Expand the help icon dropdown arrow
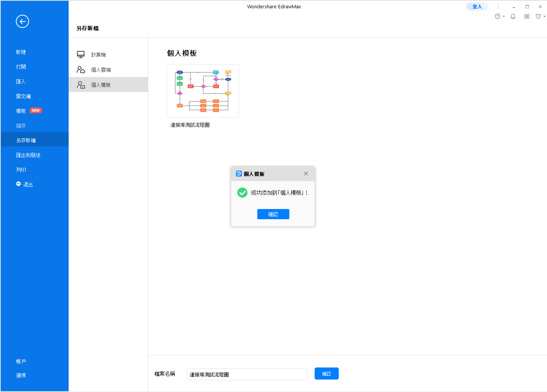The image size is (547, 392). [x=504, y=17]
